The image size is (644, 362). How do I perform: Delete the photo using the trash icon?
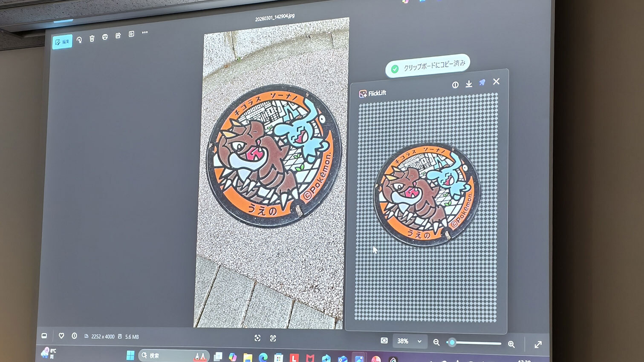(92, 38)
